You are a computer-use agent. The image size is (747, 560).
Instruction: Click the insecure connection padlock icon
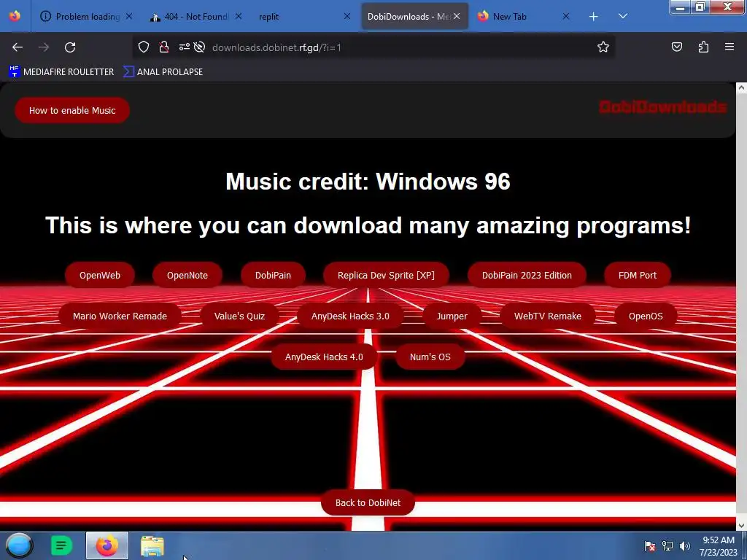click(x=164, y=47)
